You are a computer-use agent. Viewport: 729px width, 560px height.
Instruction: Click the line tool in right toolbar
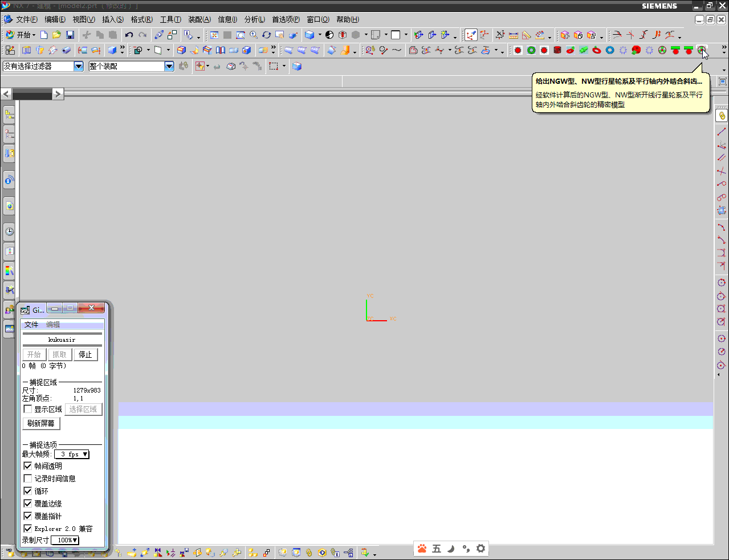pos(722,132)
